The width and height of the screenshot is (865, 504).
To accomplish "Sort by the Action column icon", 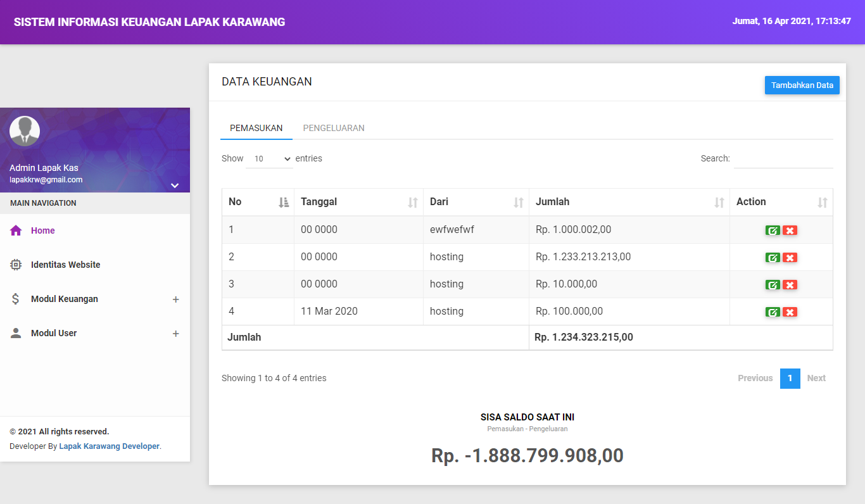I will point(823,203).
